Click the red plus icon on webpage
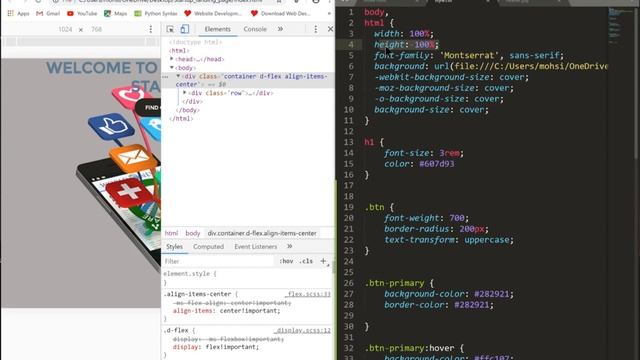 (129, 192)
